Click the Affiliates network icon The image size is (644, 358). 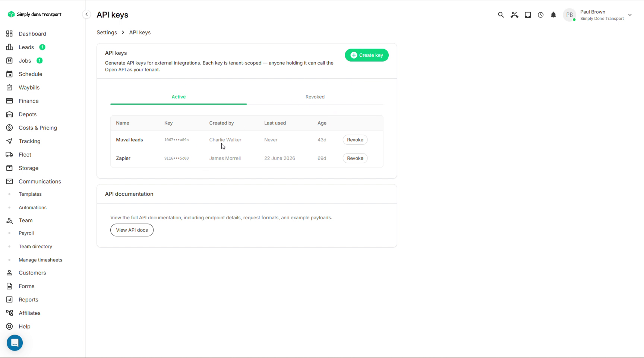[9, 313]
